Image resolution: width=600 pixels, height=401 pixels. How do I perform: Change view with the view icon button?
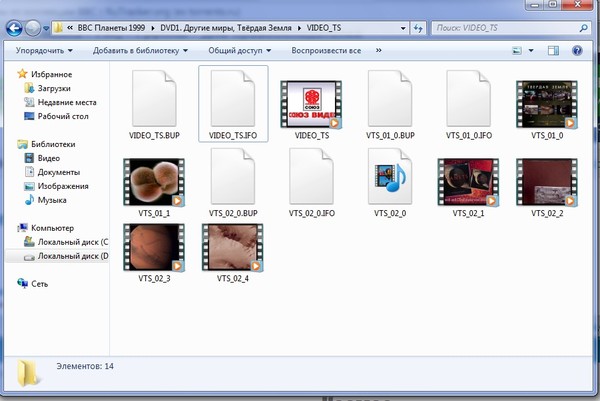pyautogui.click(x=517, y=51)
